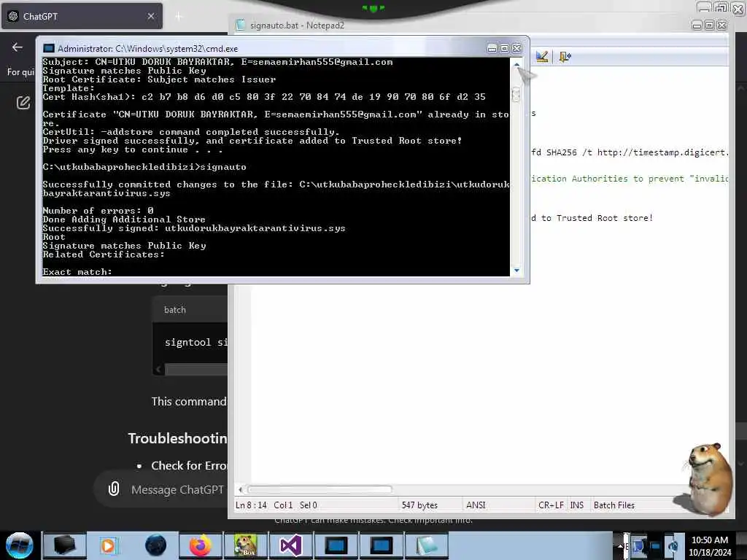The width and height of the screenshot is (747, 560).
Task: Click 'Root Certificate: Subject matches Issuer' in cmd
Action: pos(159,79)
